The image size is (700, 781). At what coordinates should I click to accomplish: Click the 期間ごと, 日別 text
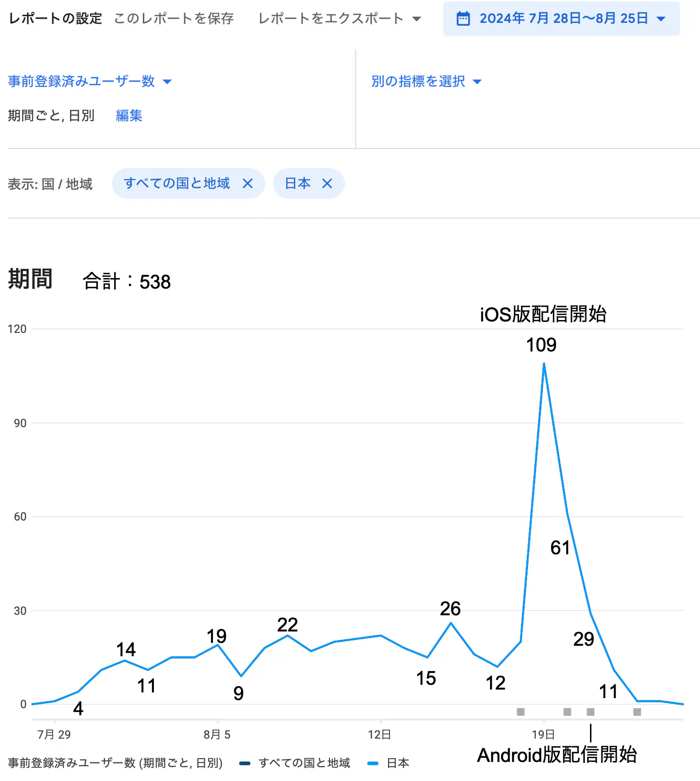tap(51, 116)
